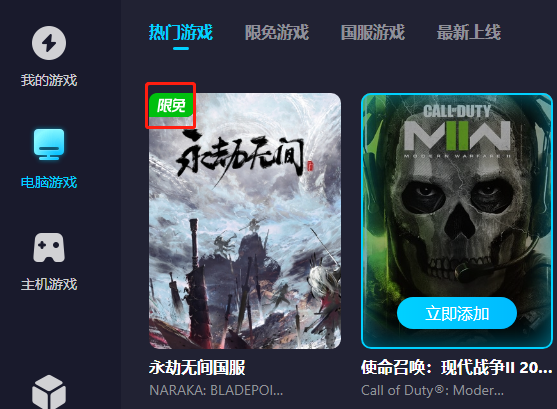Open the Modern Warfare II skull cover
Screen dimensions: 557x409
pos(457,221)
